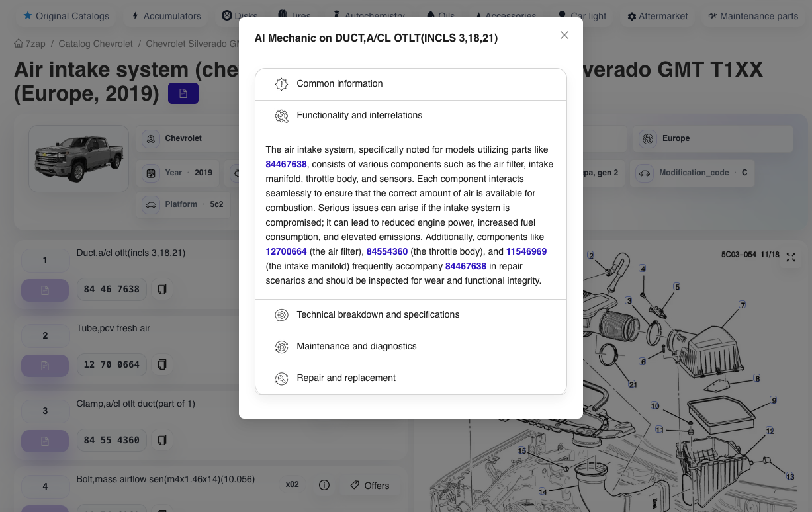Show info icon for mass airflow bolt
Image resolution: width=812 pixels, height=512 pixels.
click(x=324, y=485)
